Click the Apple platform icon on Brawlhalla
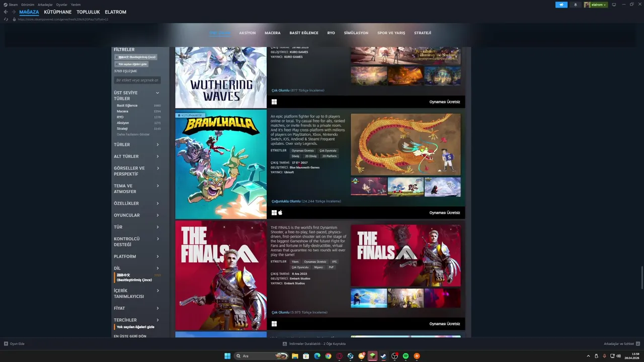The width and height of the screenshot is (644, 362). [x=280, y=213]
